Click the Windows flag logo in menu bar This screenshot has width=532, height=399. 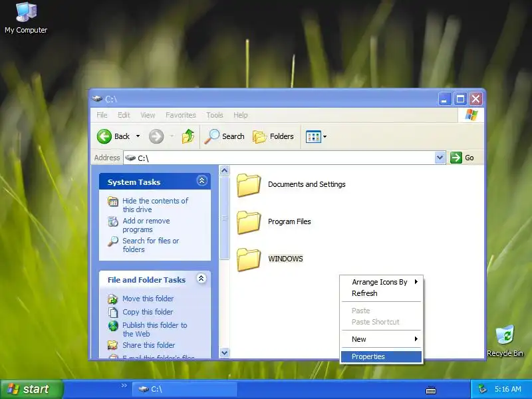(471, 115)
